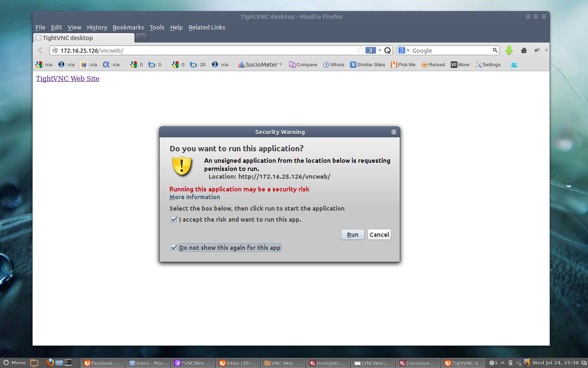Click the bookmark star in address bar
Screen dimensions: 588x368
[360, 50]
